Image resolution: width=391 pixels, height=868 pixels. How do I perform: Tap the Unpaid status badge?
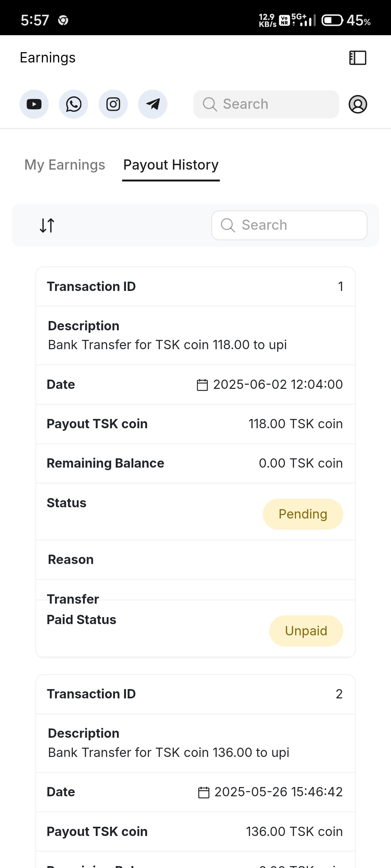pos(306,631)
